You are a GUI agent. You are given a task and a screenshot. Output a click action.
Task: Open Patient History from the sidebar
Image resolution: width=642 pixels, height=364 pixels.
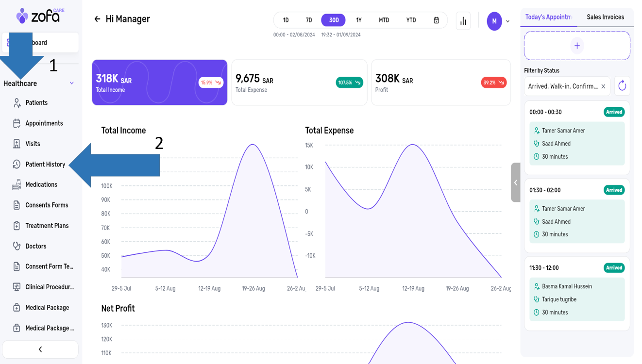45,165
